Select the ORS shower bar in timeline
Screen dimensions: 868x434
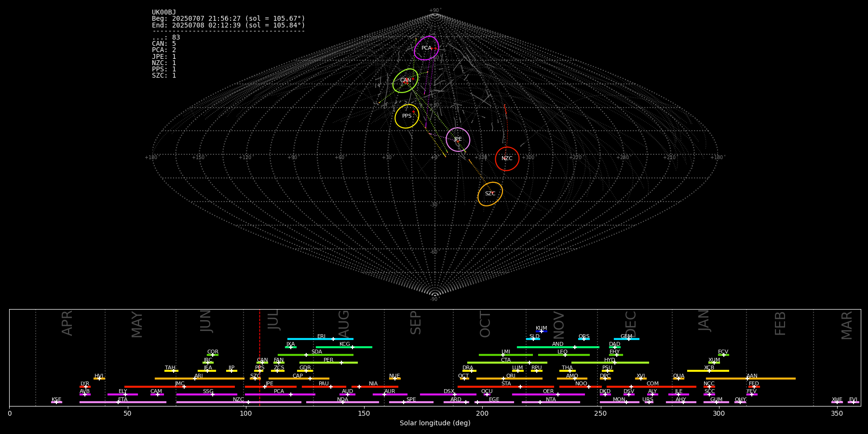tap(584, 339)
